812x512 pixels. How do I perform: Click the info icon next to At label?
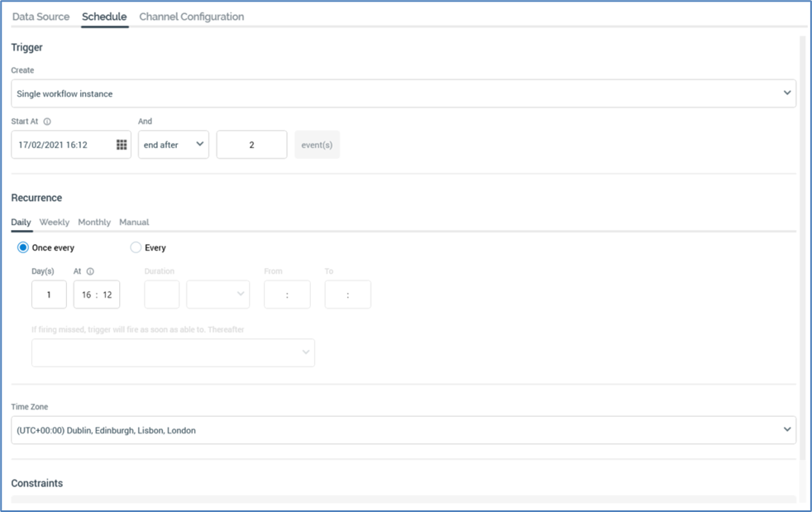click(90, 271)
